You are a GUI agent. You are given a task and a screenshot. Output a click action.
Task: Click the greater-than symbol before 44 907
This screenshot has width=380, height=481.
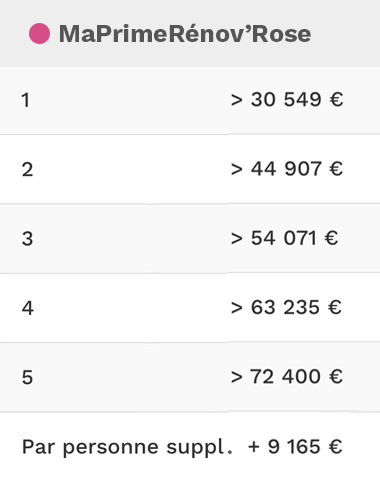pyautogui.click(x=237, y=169)
